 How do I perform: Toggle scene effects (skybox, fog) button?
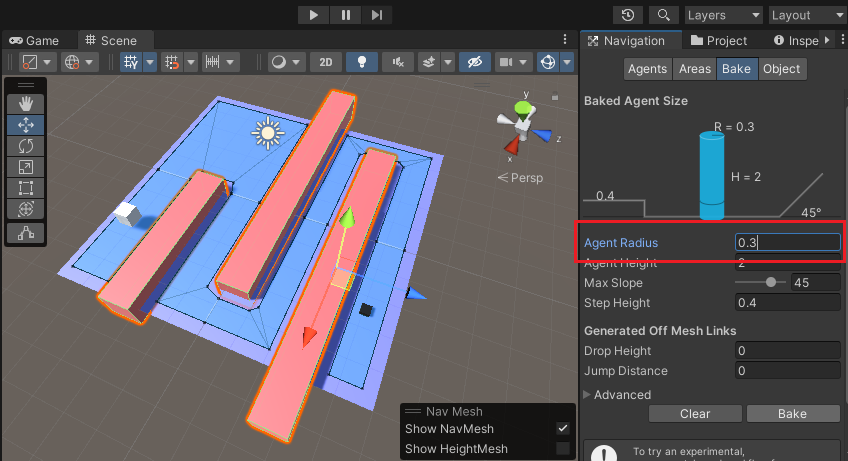pyautogui.click(x=429, y=62)
